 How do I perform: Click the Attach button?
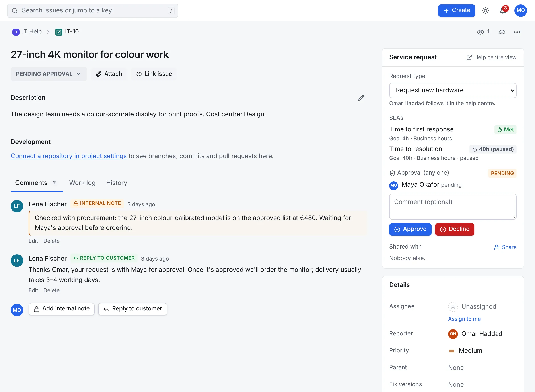pos(109,74)
